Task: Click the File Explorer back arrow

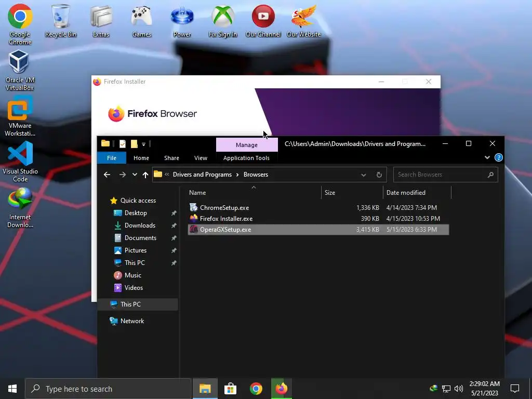Action: pyautogui.click(x=107, y=175)
